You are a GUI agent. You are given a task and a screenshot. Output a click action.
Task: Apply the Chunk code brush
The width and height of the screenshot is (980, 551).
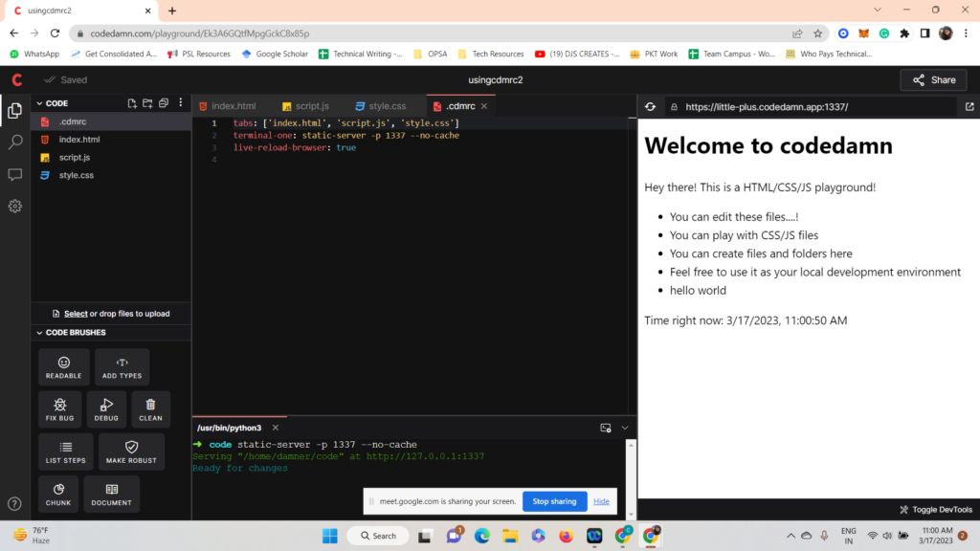click(58, 495)
